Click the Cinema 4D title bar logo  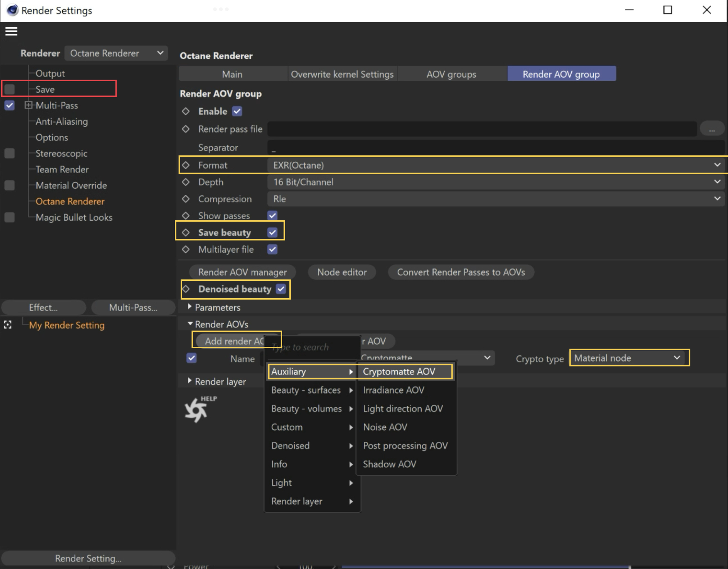click(12, 10)
